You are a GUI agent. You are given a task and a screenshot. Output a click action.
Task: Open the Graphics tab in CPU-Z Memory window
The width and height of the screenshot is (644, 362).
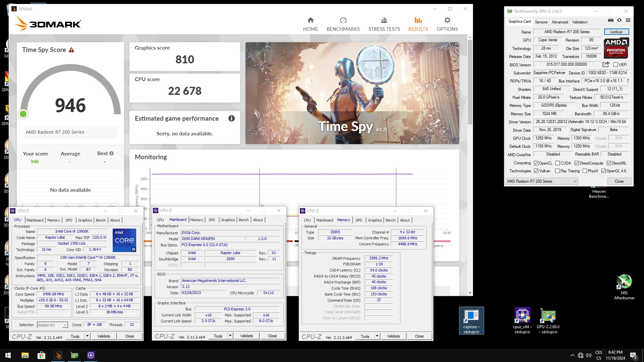point(375,220)
